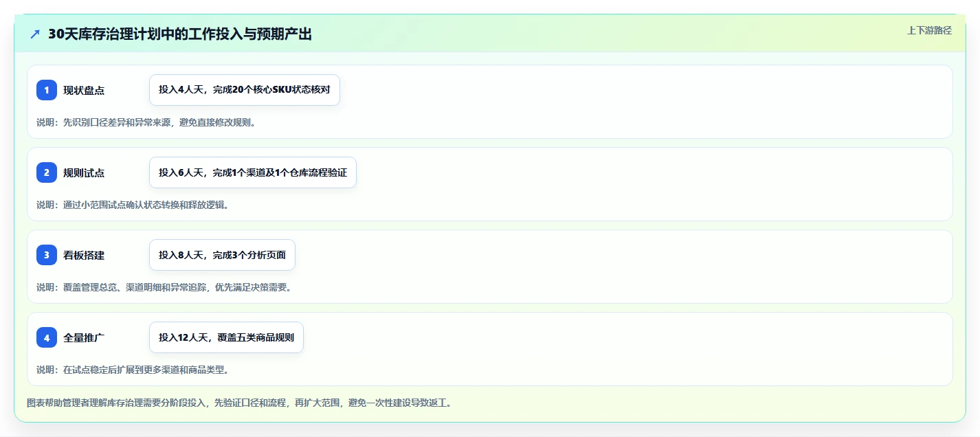
Task: Click the trend arrow icon beside the title
Action: [x=35, y=34]
